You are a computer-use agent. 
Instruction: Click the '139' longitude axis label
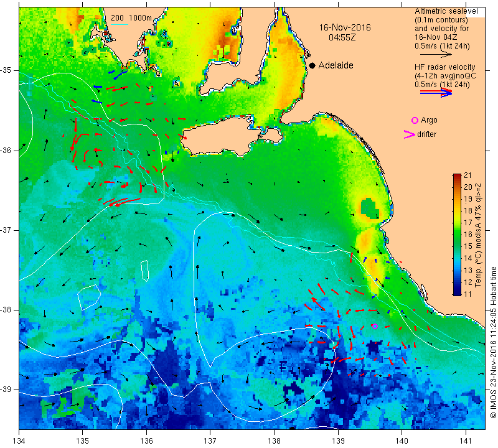[x=338, y=441]
